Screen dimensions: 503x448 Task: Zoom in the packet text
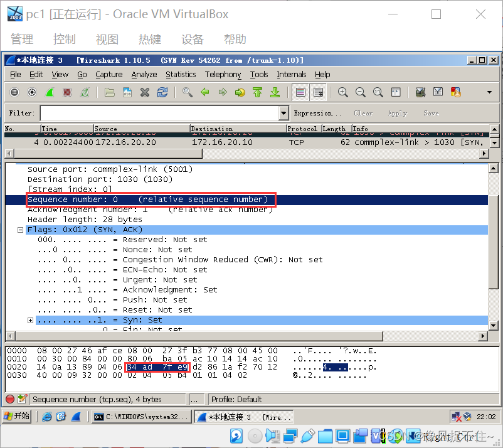(342, 92)
